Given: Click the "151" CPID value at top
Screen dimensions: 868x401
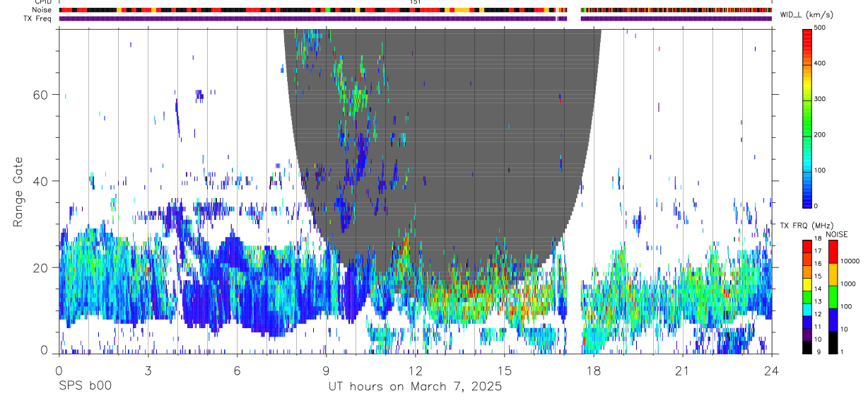Looking at the screenshot, I should [416, 2].
